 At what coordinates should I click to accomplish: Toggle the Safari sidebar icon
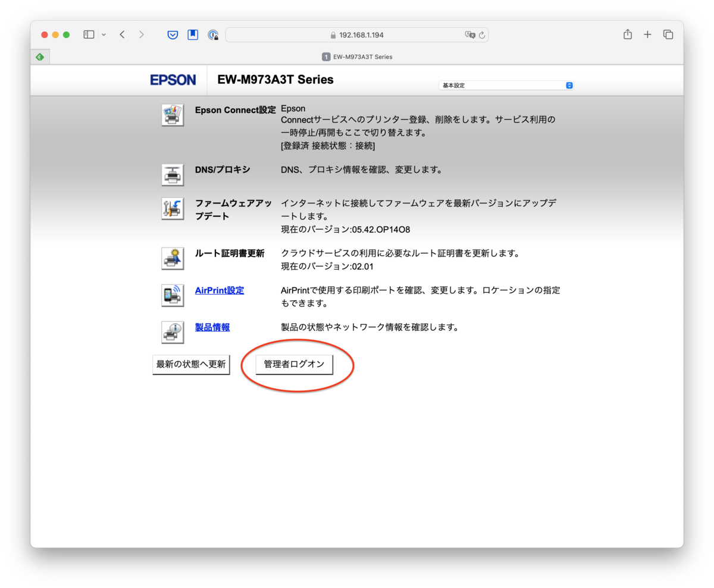[89, 35]
